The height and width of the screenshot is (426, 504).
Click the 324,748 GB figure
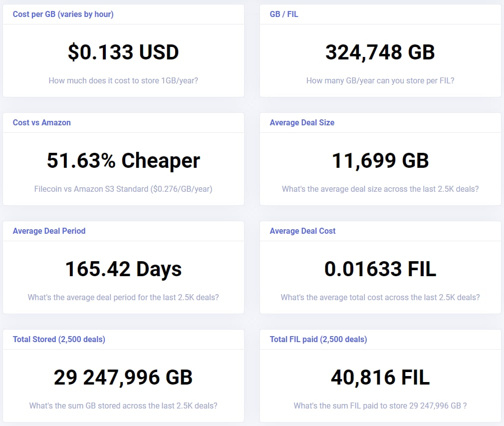click(380, 52)
